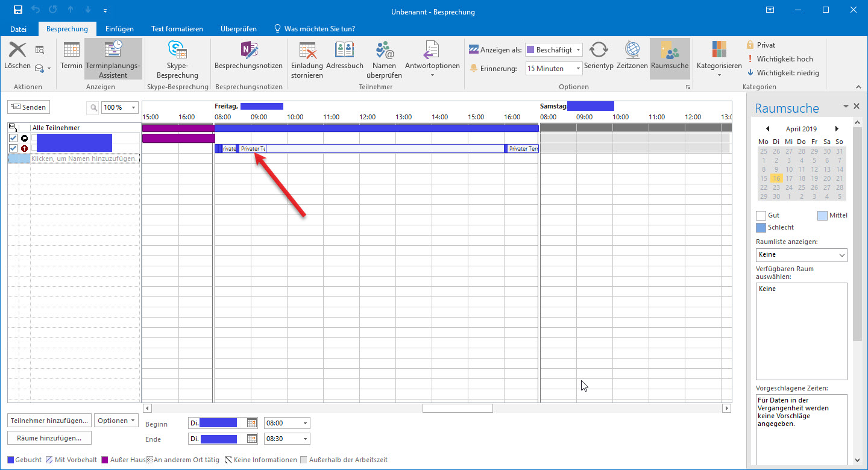Click the Außer Haus legend color swatch
This screenshot has height=470, width=868.
point(104,460)
